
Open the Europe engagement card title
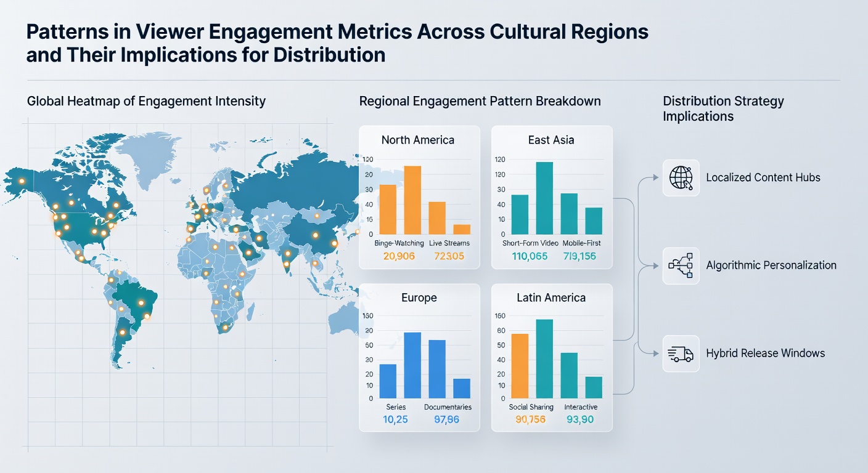[x=419, y=297]
